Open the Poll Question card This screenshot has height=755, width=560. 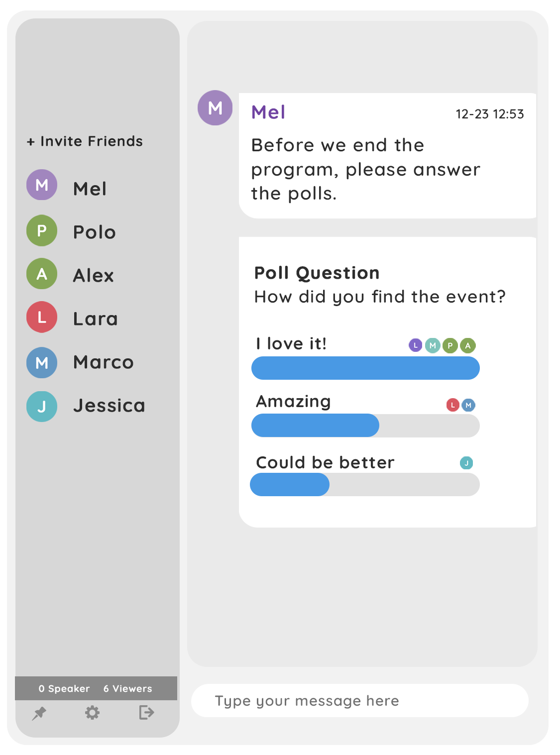pos(317,272)
